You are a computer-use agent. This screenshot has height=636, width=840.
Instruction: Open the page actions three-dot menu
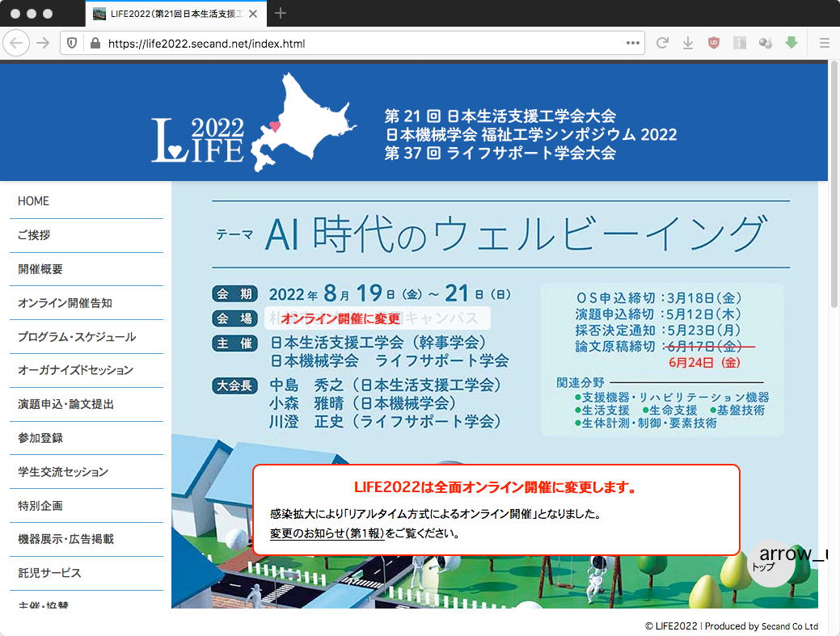click(x=633, y=43)
